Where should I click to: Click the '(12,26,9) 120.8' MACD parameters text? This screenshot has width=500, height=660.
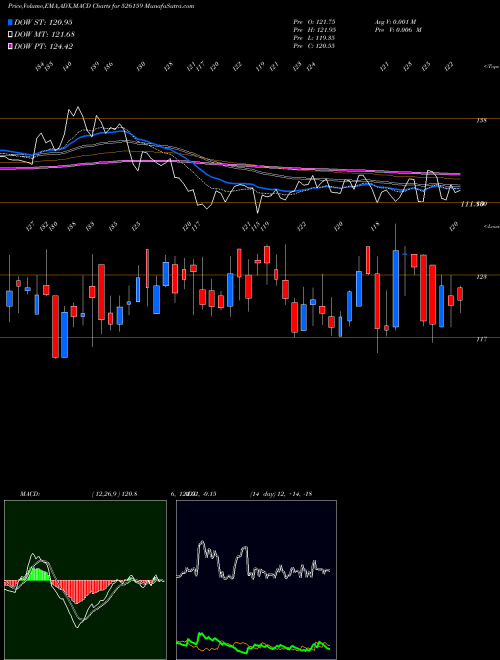[114, 493]
